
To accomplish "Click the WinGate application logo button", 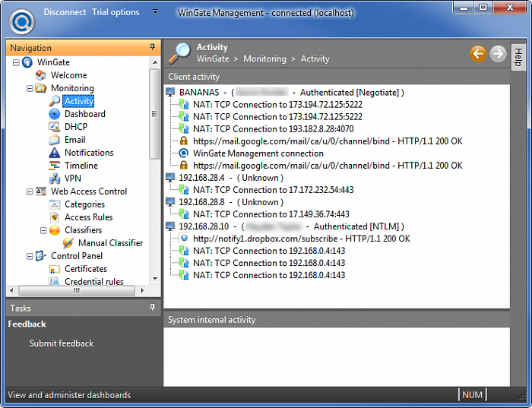I will tap(22, 20).
